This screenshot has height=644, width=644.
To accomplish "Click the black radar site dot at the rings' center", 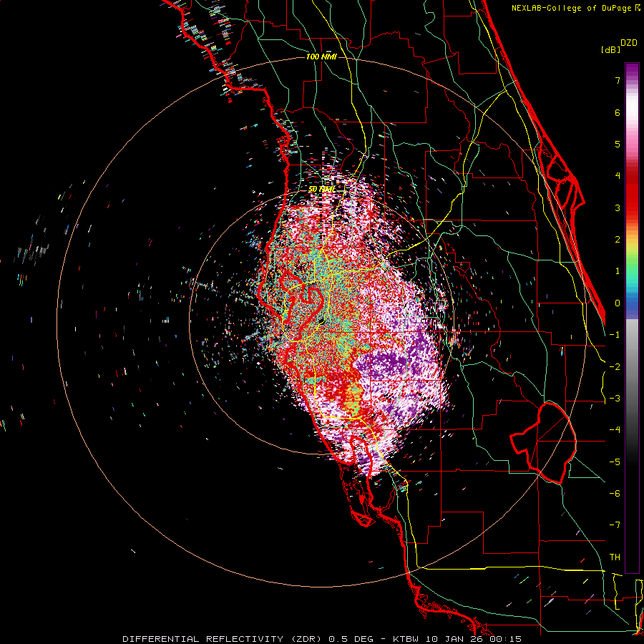I will (x=321, y=321).
